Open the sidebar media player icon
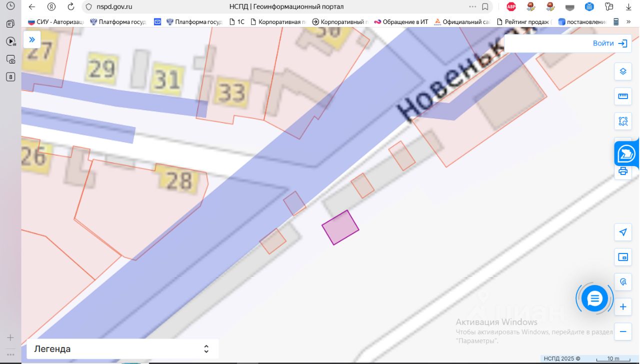 point(10,41)
